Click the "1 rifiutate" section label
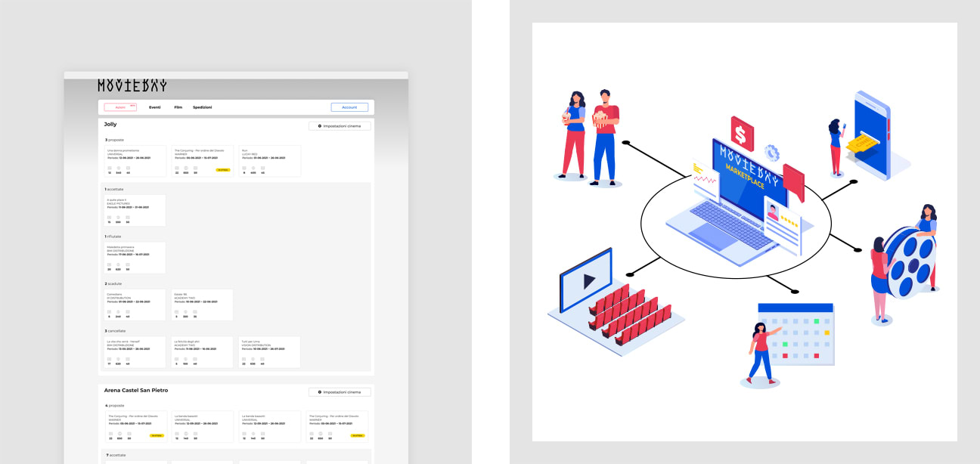The width and height of the screenshot is (980, 464). (x=113, y=237)
